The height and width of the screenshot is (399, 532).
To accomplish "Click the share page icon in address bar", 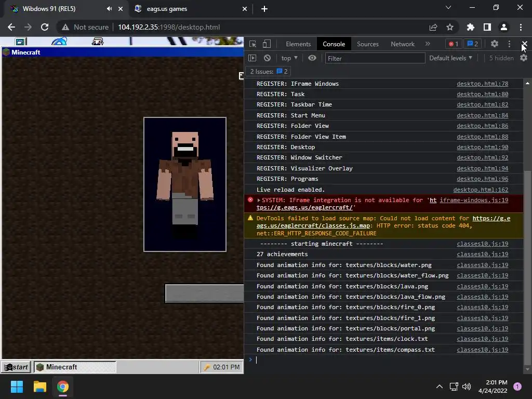I will [433, 27].
